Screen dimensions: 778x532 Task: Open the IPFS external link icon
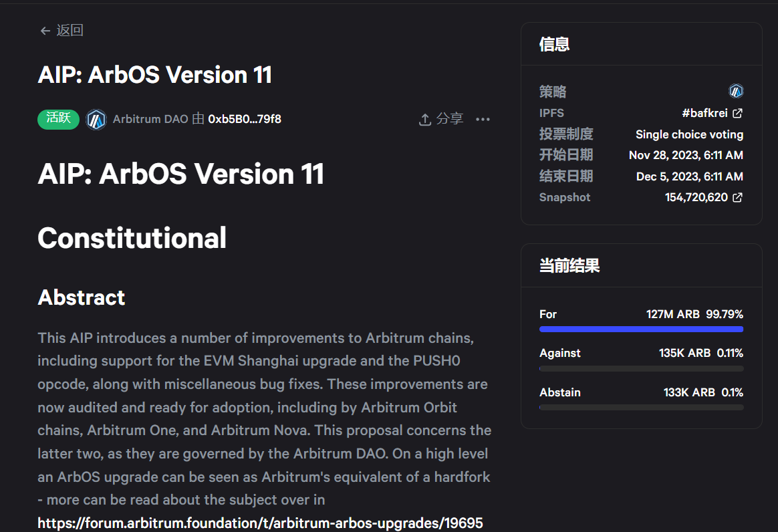point(737,114)
